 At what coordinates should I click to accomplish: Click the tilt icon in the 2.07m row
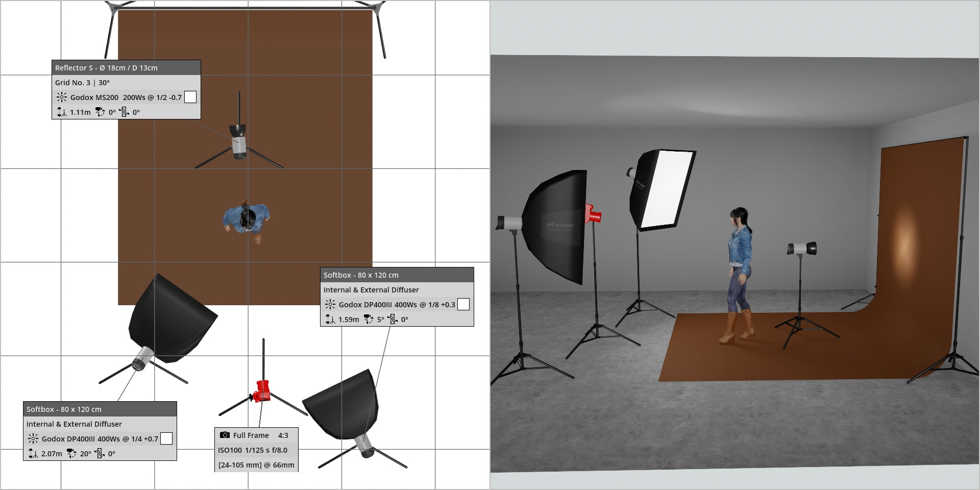100,453
